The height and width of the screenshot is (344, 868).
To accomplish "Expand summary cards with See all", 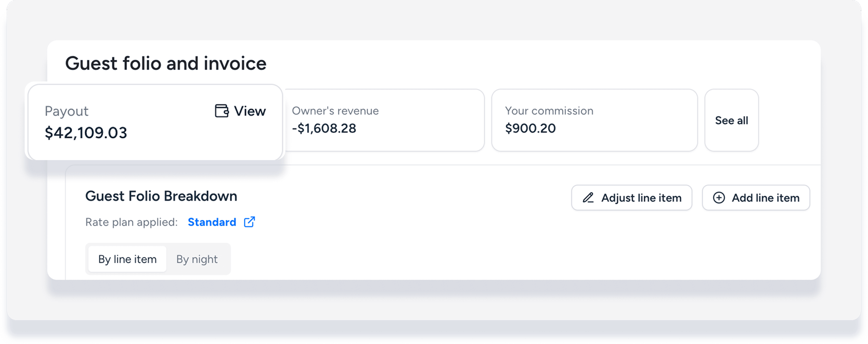I will click(x=732, y=120).
